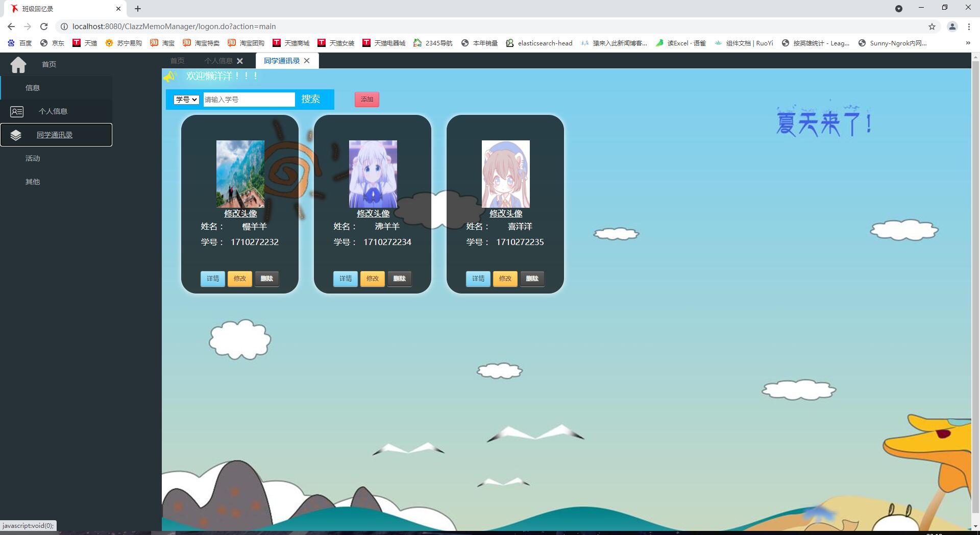The image size is (980, 535).
Task: Switch to the 首页 tab
Action: click(178, 61)
